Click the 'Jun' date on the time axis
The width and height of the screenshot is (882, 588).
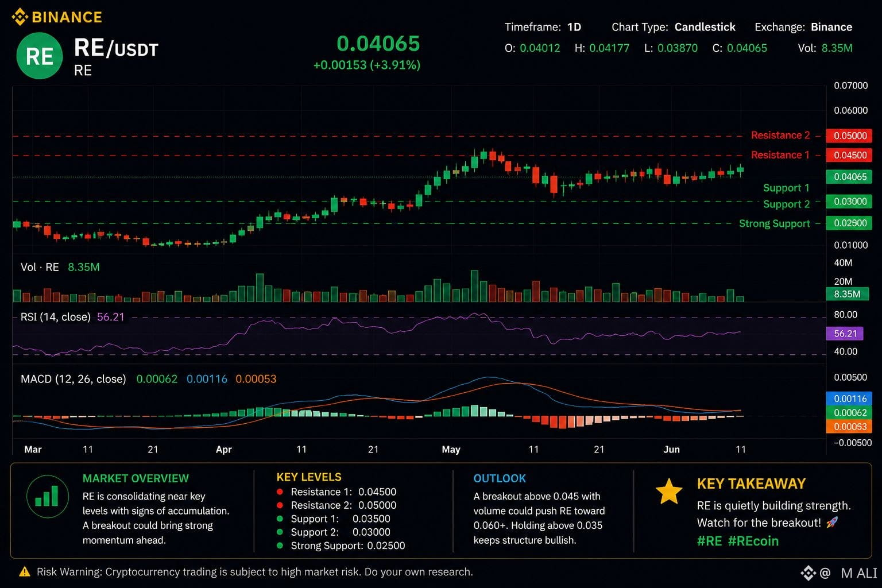click(x=671, y=450)
